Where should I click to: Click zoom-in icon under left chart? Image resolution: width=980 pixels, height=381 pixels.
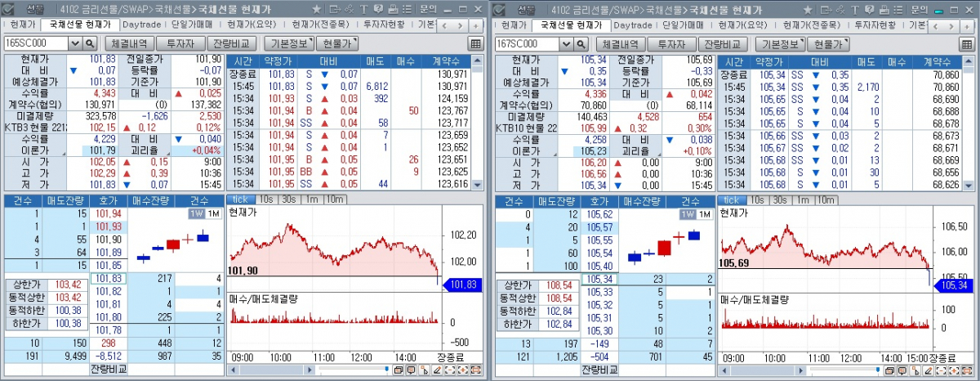(x=463, y=370)
